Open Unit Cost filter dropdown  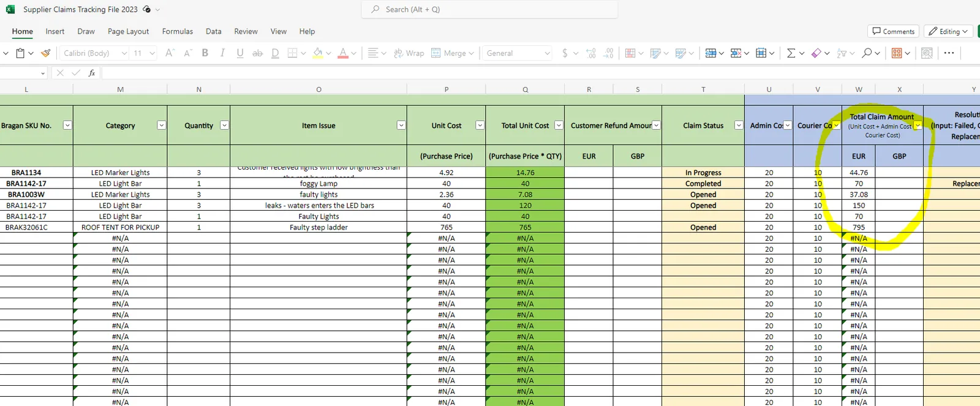coord(480,125)
